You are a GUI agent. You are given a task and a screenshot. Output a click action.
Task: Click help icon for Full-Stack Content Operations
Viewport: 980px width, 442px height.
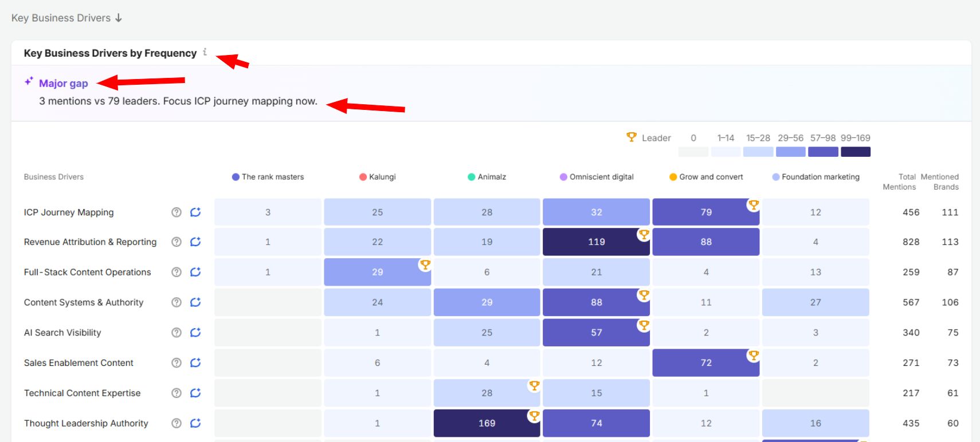pos(177,273)
